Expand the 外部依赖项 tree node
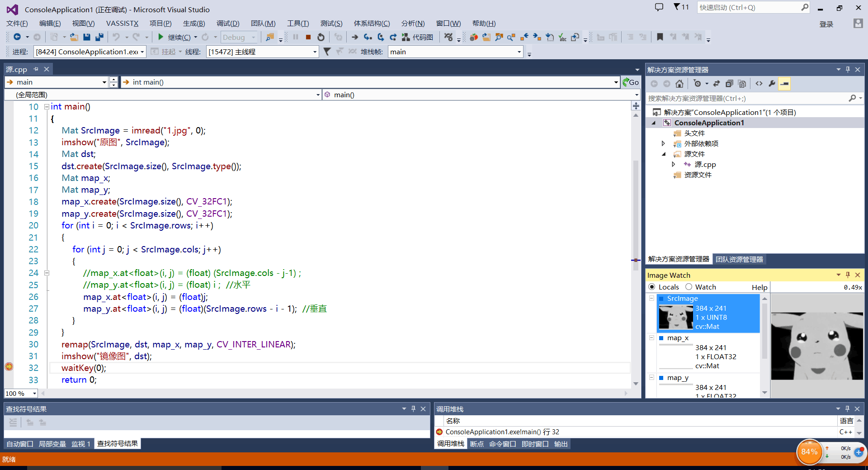868x470 pixels. pyautogui.click(x=663, y=143)
